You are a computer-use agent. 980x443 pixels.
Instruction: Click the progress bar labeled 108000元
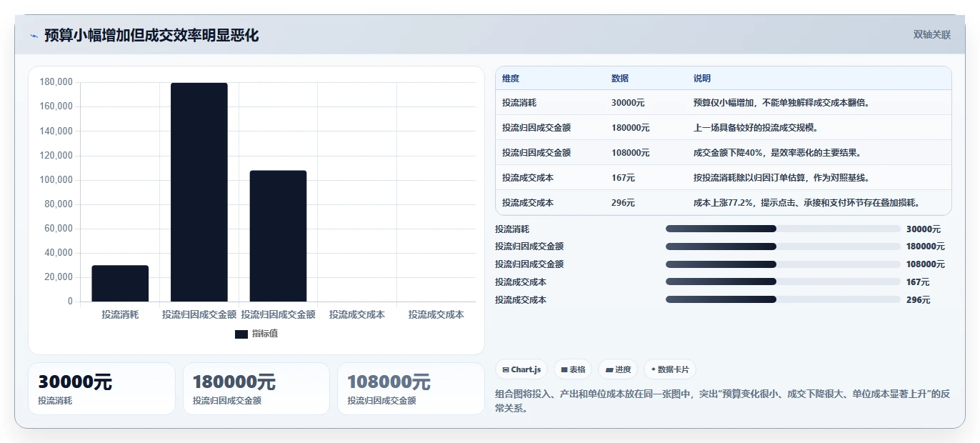(x=783, y=264)
